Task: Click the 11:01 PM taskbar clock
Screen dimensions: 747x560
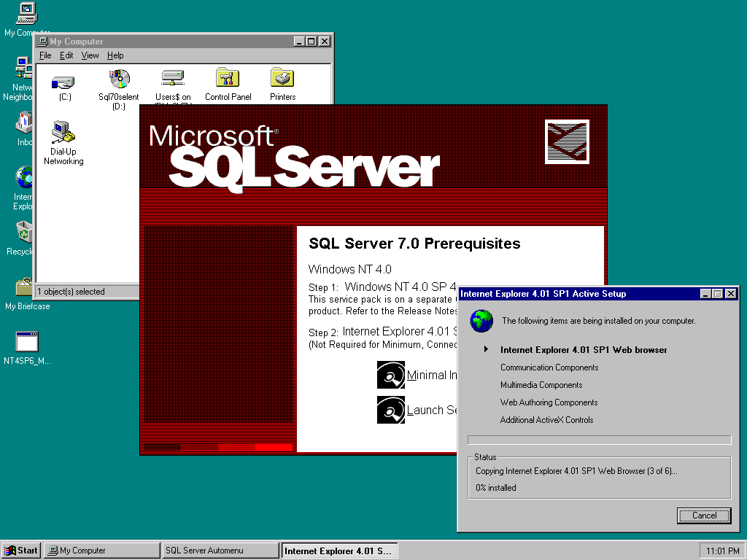Action: (x=722, y=551)
